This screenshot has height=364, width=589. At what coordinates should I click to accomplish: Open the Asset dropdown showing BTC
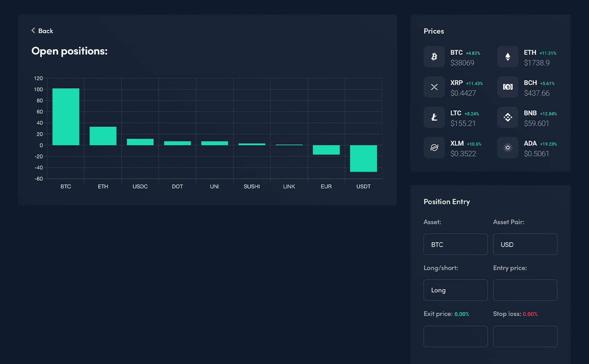[x=455, y=244]
